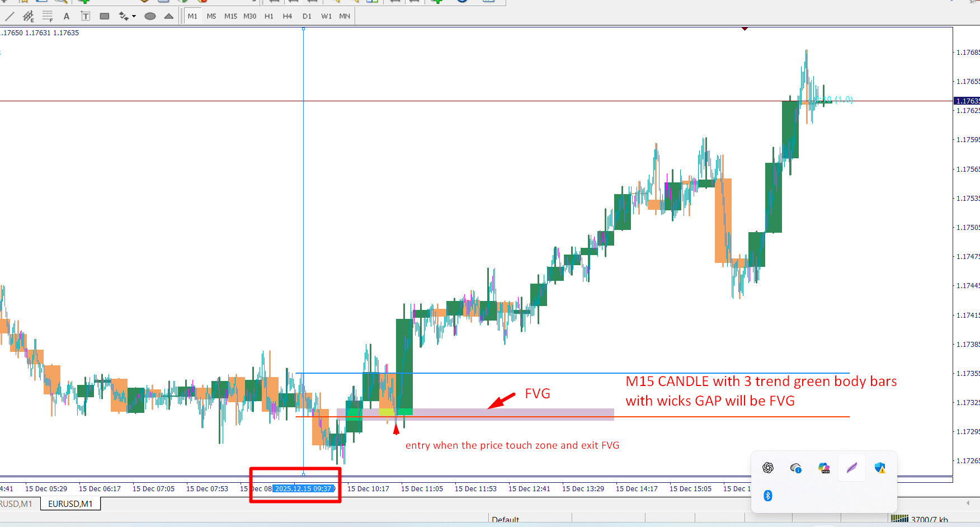This screenshot has width=980, height=527.
Task: Click the purple feather tray icon
Action: 852,468
